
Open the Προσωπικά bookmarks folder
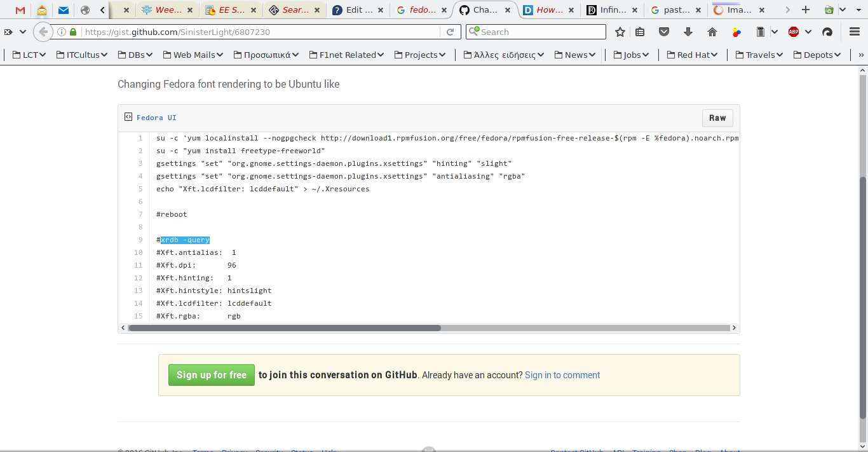pyautogui.click(x=266, y=55)
